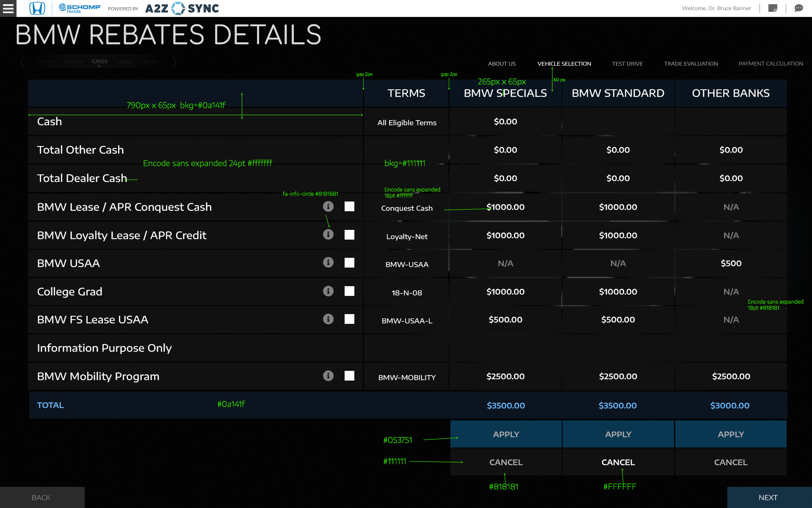The image size is (812, 508).
Task: Open the hamburger menu
Action: pyautogui.click(x=8, y=8)
